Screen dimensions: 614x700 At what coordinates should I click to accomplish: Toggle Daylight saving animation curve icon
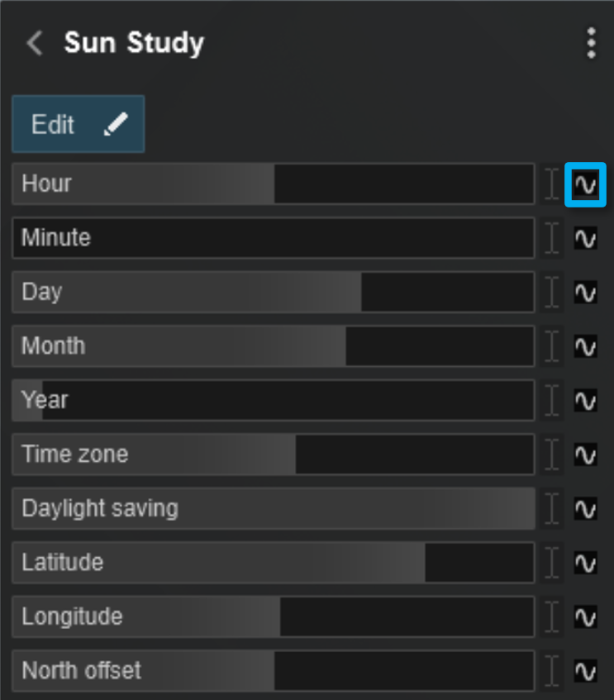(585, 509)
